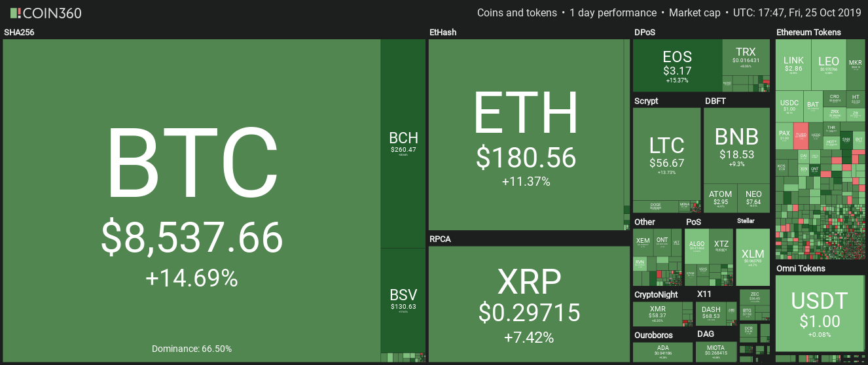This screenshot has width=868, height=365.
Task: Select the BTC tile
Action: point(191,200)
